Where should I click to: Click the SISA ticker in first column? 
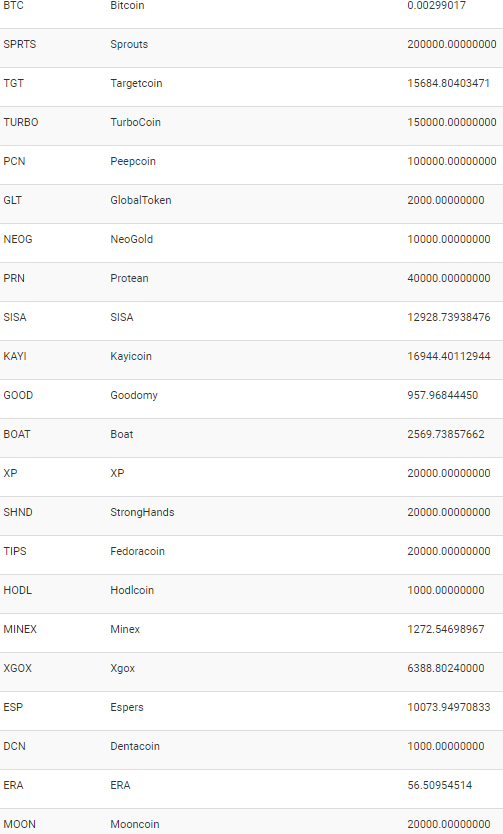coord(15,318)
